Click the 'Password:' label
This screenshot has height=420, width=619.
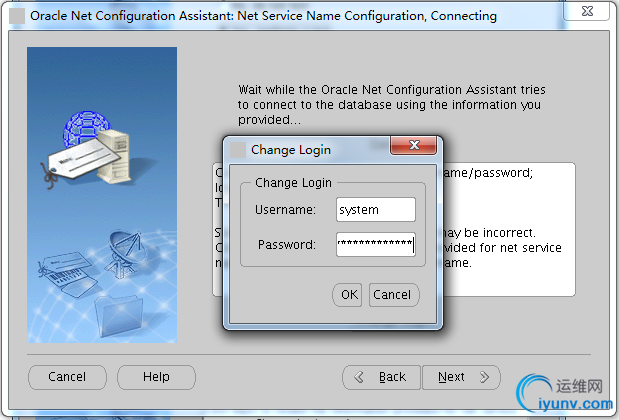[287, 245]
